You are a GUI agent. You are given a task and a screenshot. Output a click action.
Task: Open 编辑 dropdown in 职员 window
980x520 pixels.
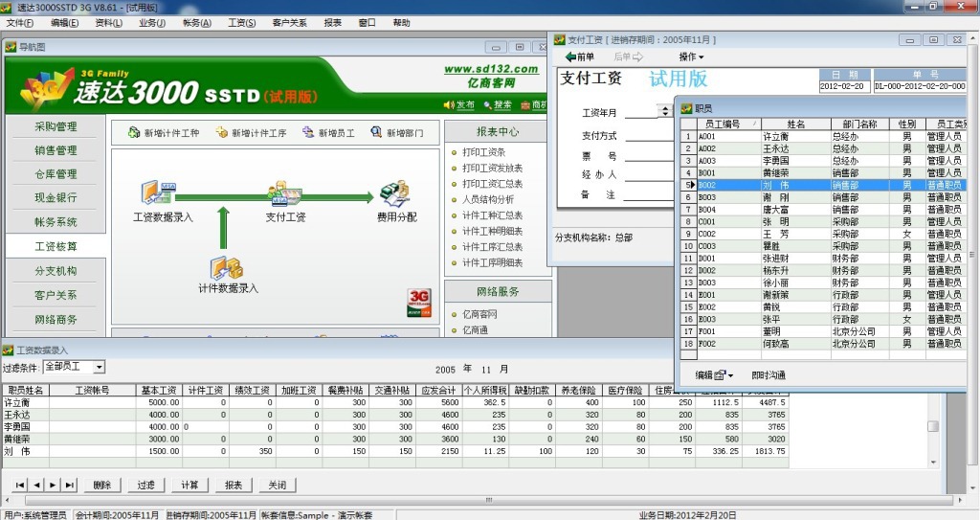(714, 374)
